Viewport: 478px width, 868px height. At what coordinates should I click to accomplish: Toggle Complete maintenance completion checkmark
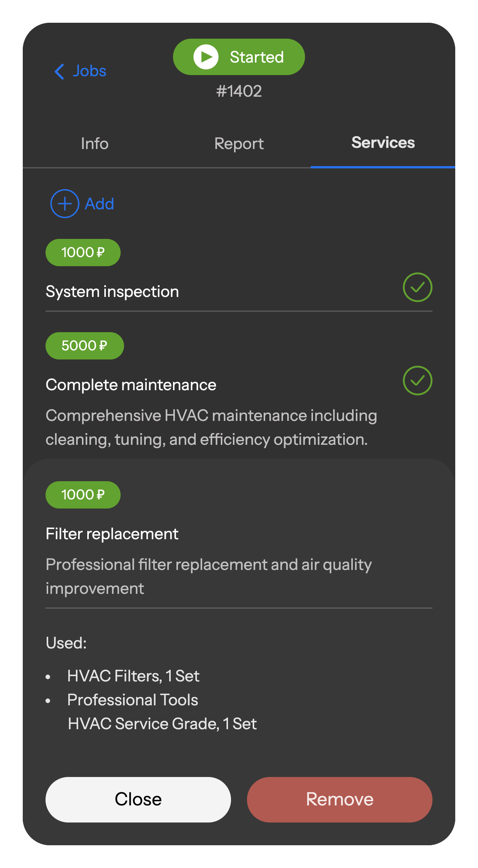tap(417, 381)
